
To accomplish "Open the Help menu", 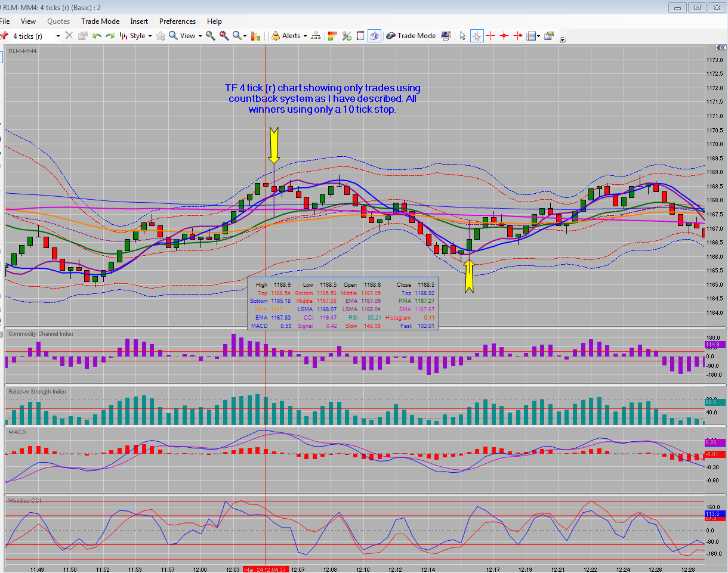I will click(214, 21).
